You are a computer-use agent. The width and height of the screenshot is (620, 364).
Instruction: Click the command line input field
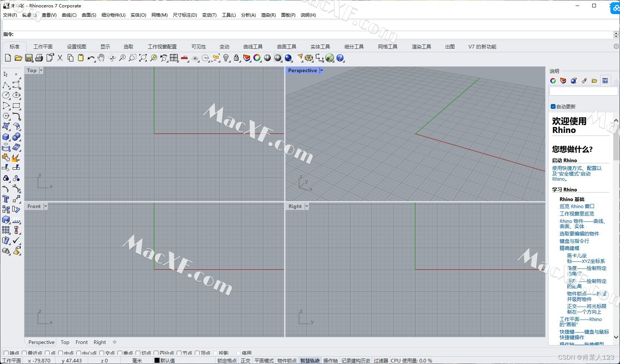(313, 34)
